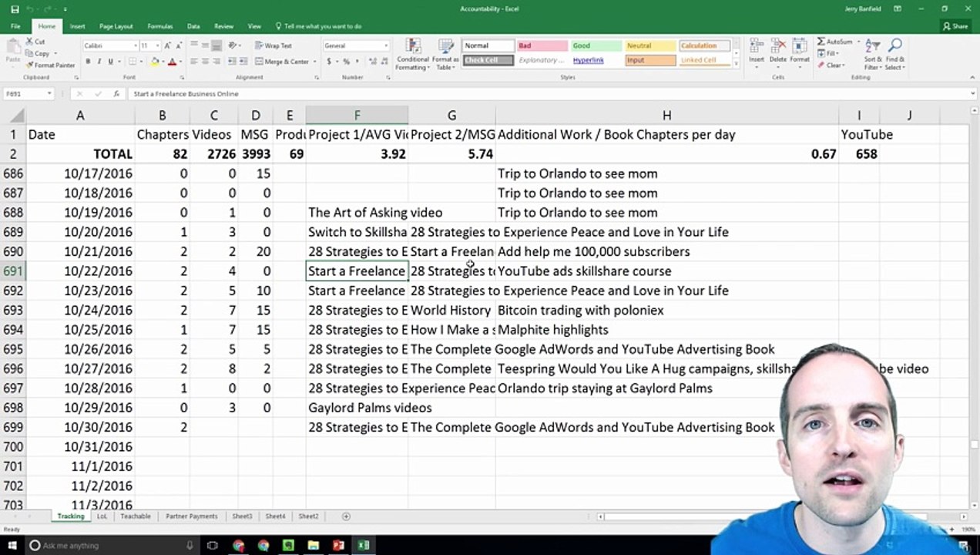Increase indent icon

coord(244,62)
